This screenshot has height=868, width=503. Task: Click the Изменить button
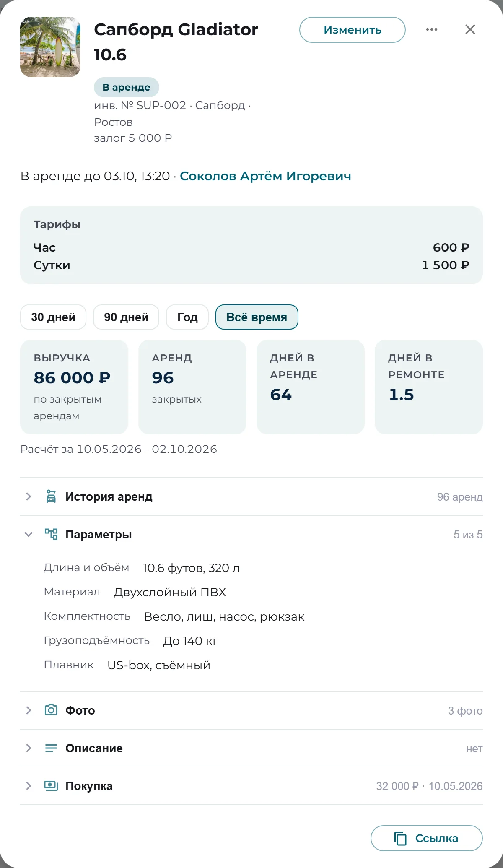point(352,30)
